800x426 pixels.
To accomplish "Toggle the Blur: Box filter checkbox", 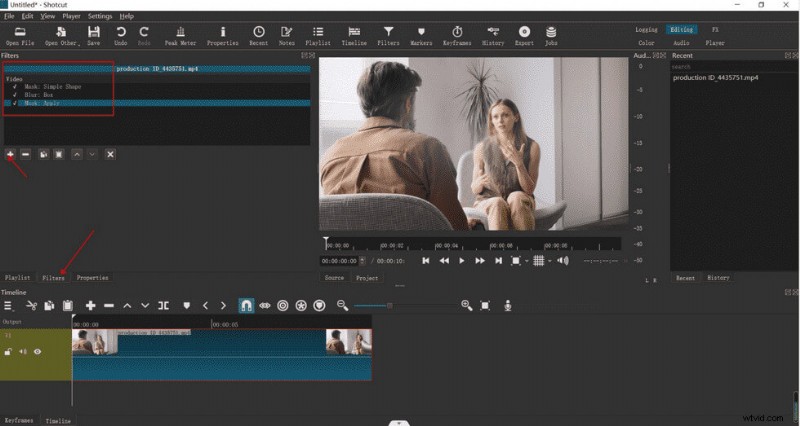I will [15, 95].
